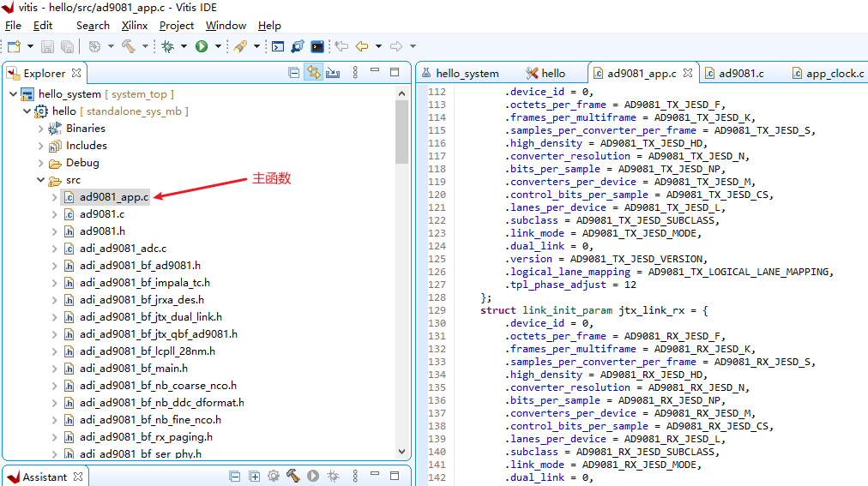Switch to the ad9081.c editor tab
This screenshot has height=486, width=868.
(x=734, y=73)
